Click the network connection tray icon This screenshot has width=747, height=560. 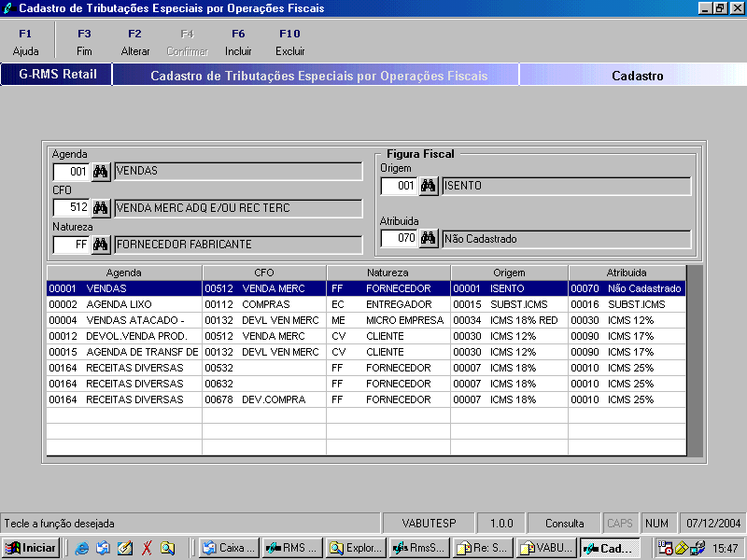[x=698, y=548]
